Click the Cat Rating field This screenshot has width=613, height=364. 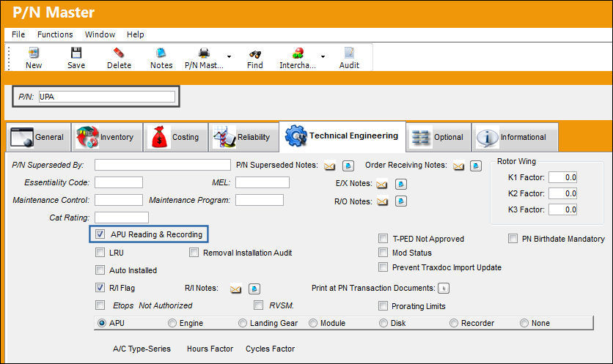[122, 217]
